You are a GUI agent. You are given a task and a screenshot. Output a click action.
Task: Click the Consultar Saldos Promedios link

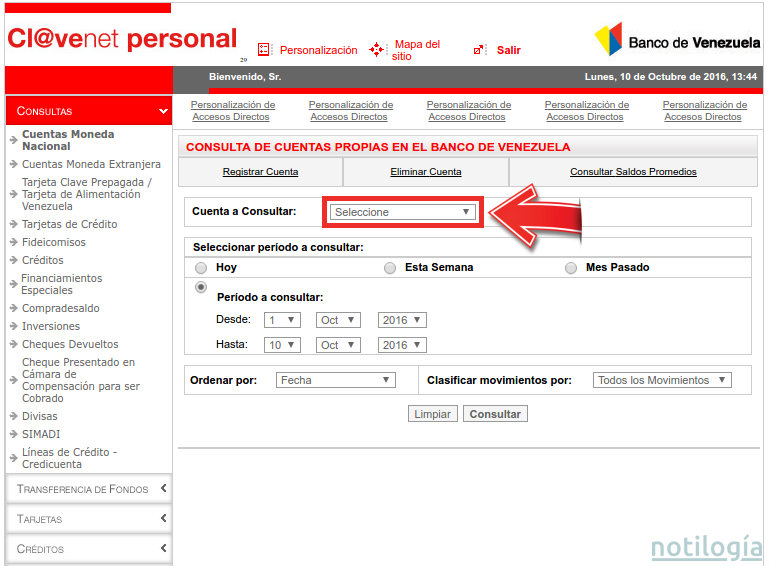point(633,172)
